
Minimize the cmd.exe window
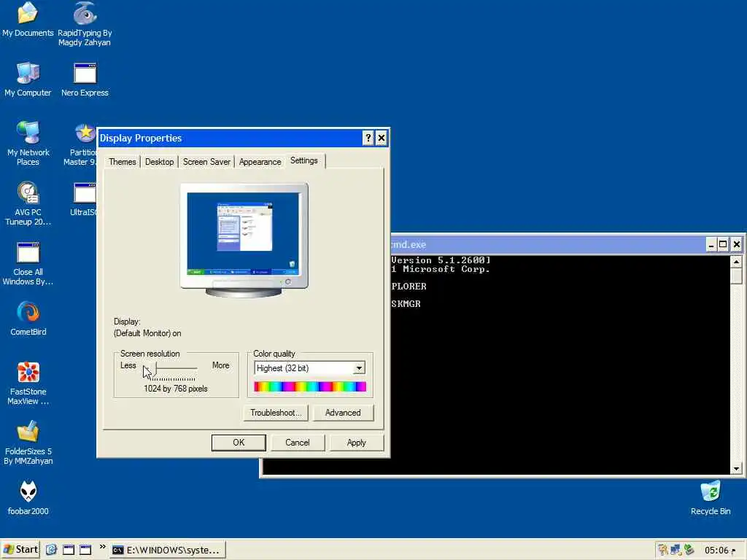[711, 245]
